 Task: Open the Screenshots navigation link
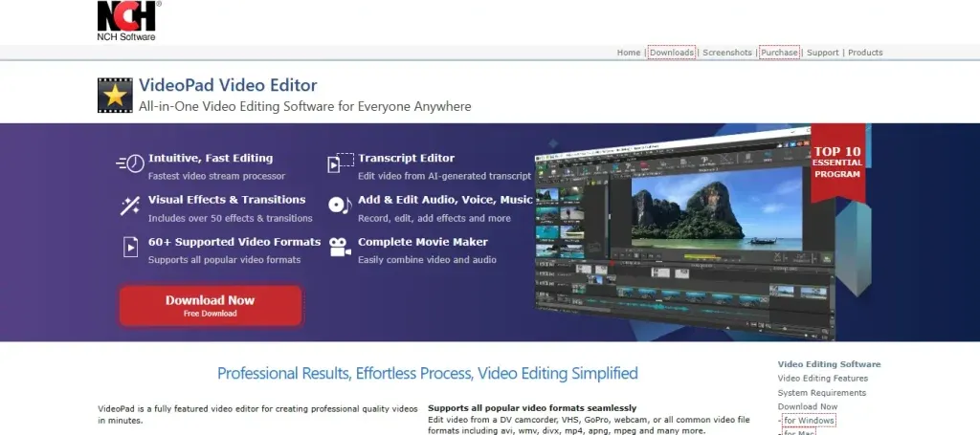click(x=727, y=53)
